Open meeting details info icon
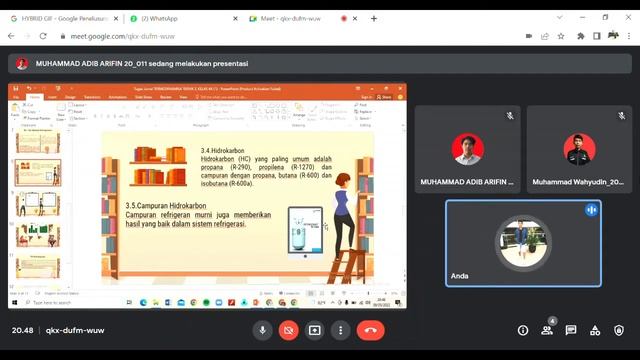This screenshot has height=360, width=640. coord(523,330)
